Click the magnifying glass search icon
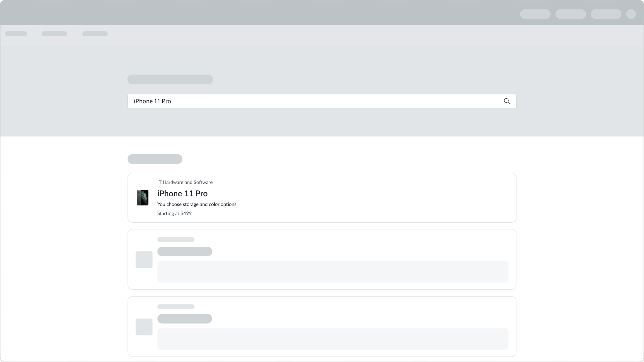The image size is (644, 362). pos(507,101)
